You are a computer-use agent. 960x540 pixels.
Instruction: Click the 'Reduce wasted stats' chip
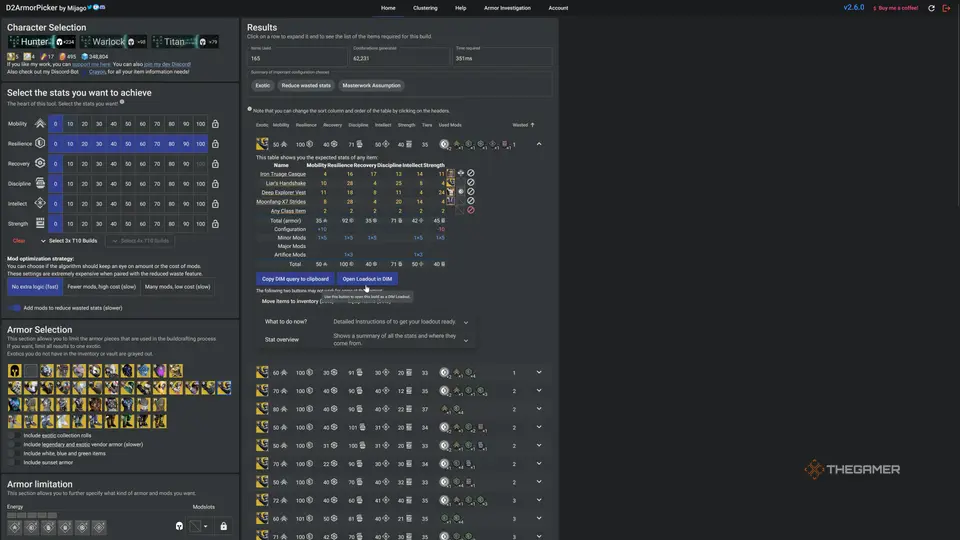[x=306, y=86]
